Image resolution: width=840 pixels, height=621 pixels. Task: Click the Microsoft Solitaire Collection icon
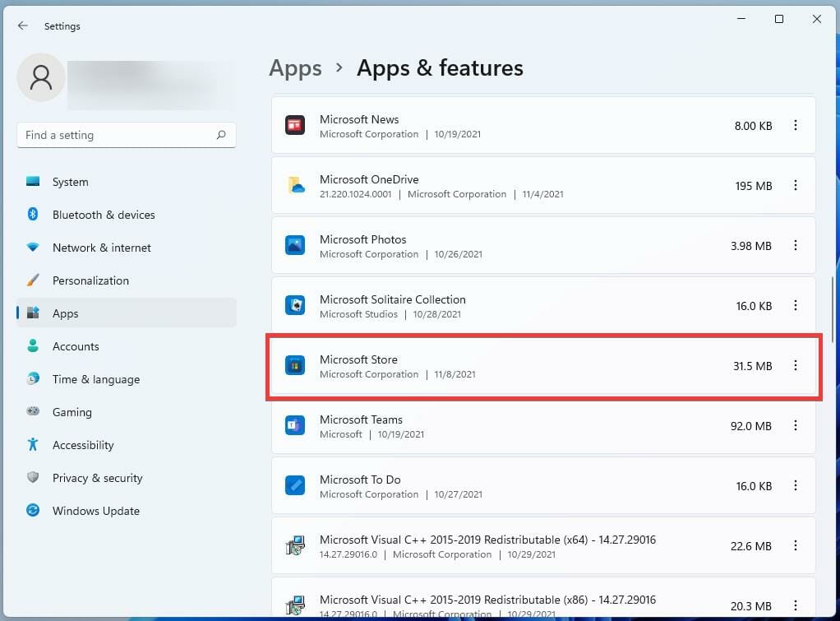[x=295, y=306]
